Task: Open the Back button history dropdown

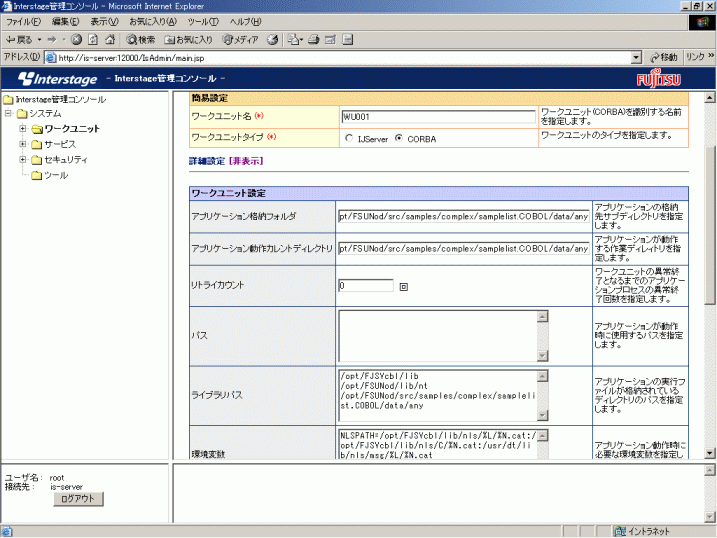Action: (39, 40)
